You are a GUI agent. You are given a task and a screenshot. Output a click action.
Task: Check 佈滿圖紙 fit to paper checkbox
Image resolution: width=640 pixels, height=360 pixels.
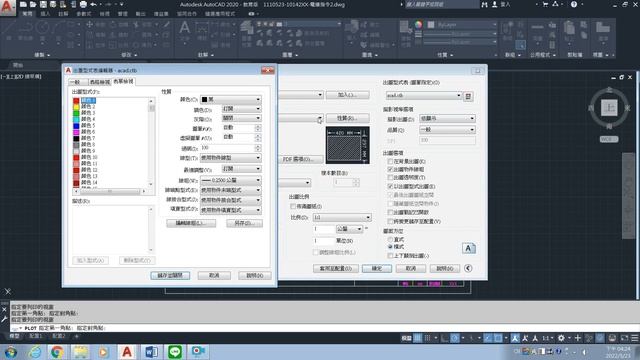click(x=293, y=207)
